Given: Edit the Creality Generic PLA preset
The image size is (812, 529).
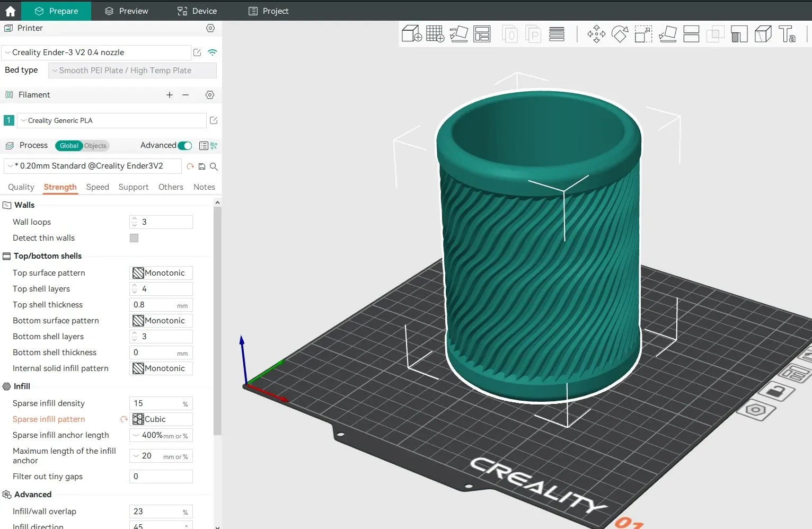Looking at the screenshot, I should click(214, 120).
